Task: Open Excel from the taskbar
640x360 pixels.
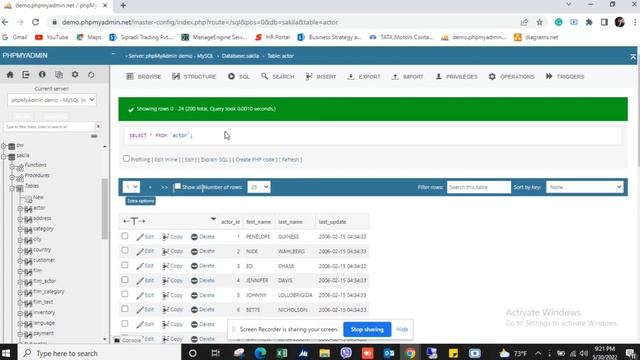Action: coord(282,353)
